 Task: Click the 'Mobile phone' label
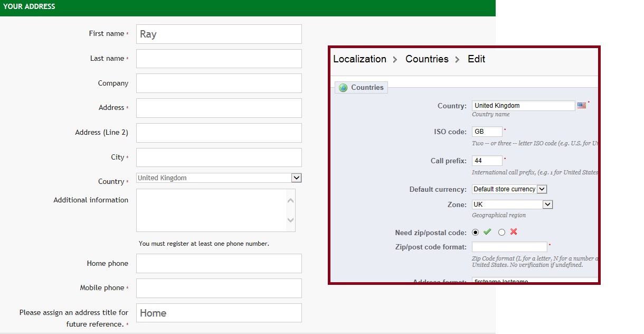102,288
